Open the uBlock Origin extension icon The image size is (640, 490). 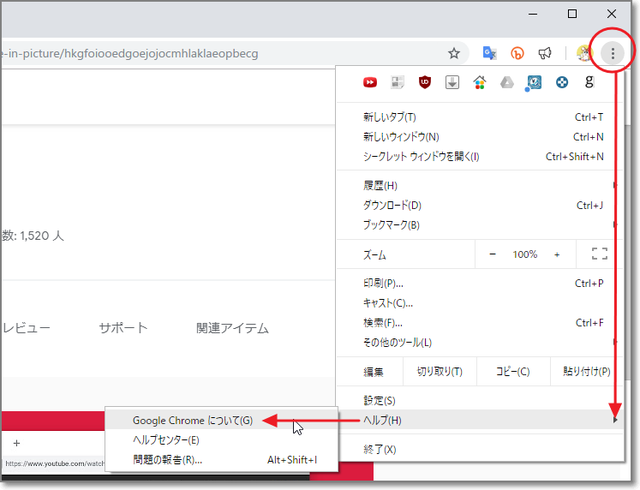point(425,83)
